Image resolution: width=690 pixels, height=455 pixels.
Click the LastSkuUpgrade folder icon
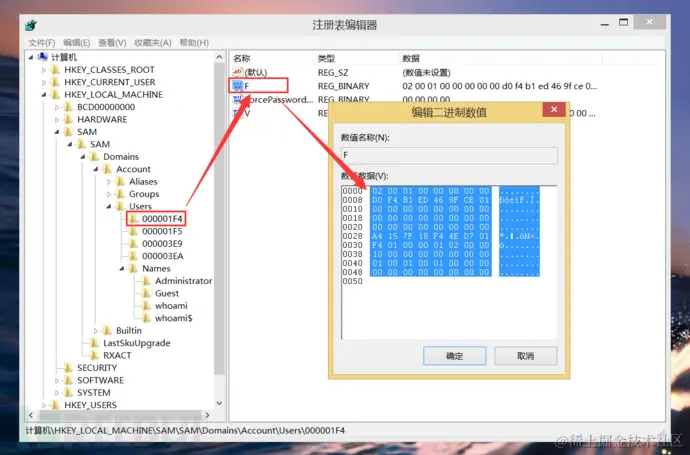tap(95, 343)
